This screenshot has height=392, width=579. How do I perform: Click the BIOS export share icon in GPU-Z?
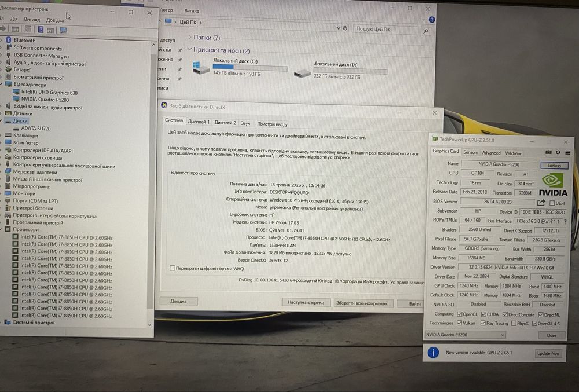pyautogui.click(x=541, y=202)
